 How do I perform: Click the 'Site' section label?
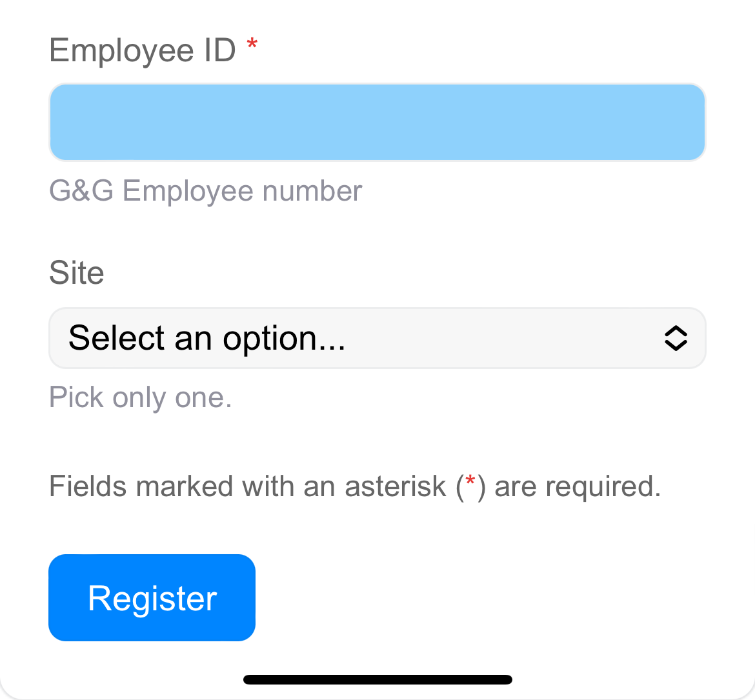tap(76, 272)
